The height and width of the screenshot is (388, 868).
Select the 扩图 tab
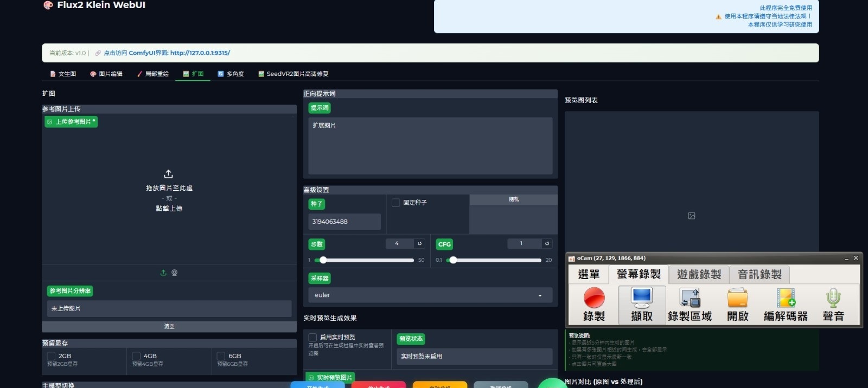[193, 74]
